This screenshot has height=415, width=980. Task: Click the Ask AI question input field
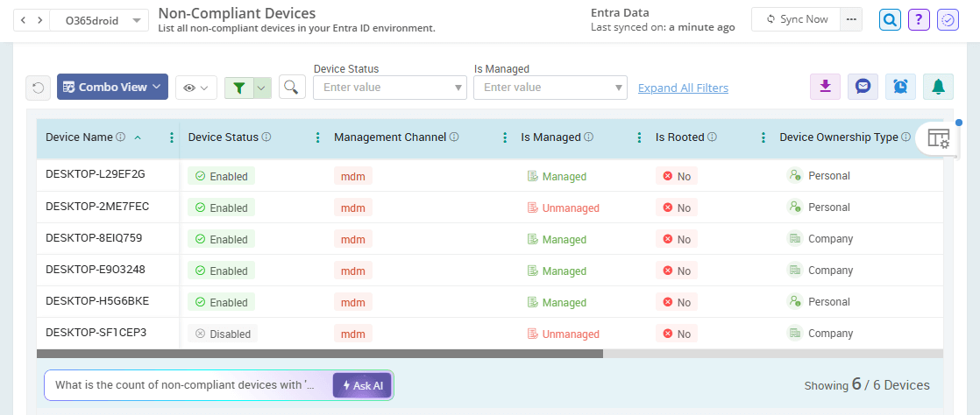[188, 385]
